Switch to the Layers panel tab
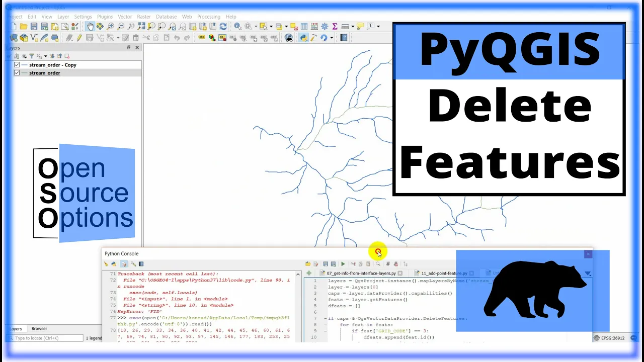644x362 pixels. (x=16, y=329)
